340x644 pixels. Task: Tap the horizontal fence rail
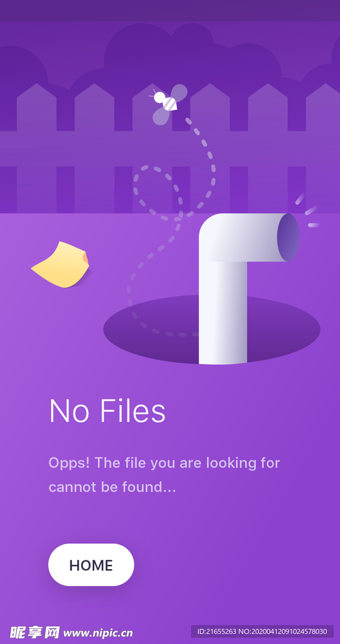point(170,148)
